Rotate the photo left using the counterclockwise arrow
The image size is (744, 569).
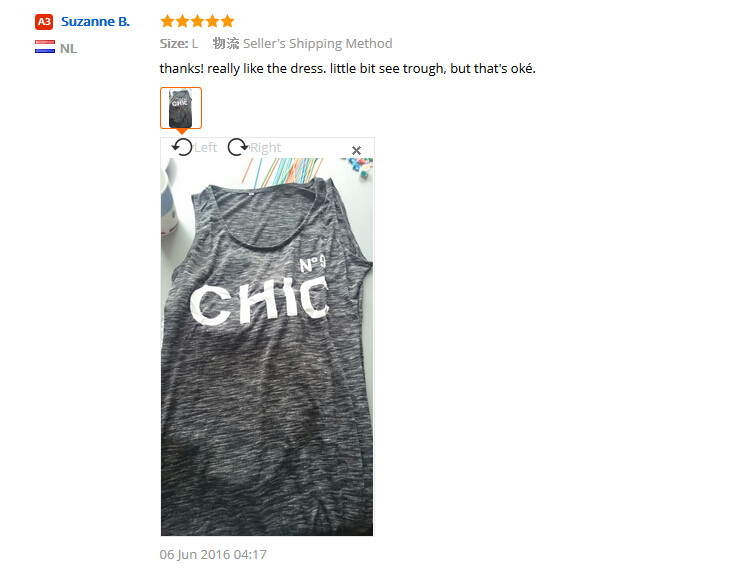pos(182,147)
